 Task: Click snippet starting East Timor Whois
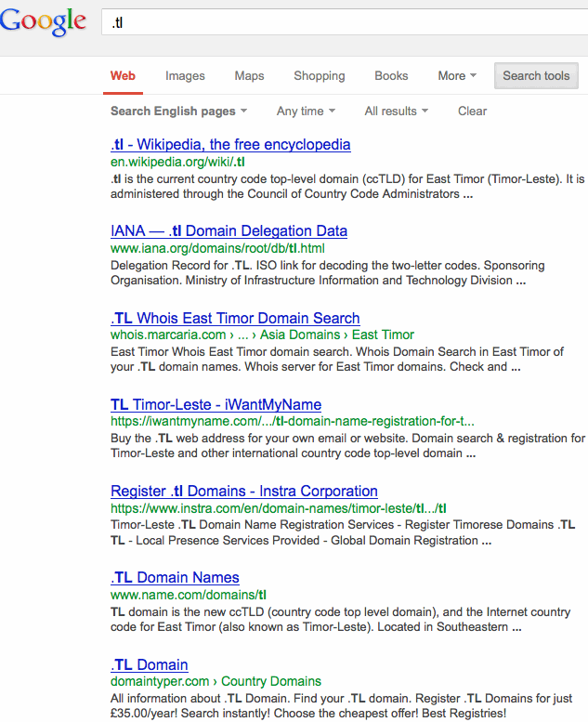(x=336, y=360)
